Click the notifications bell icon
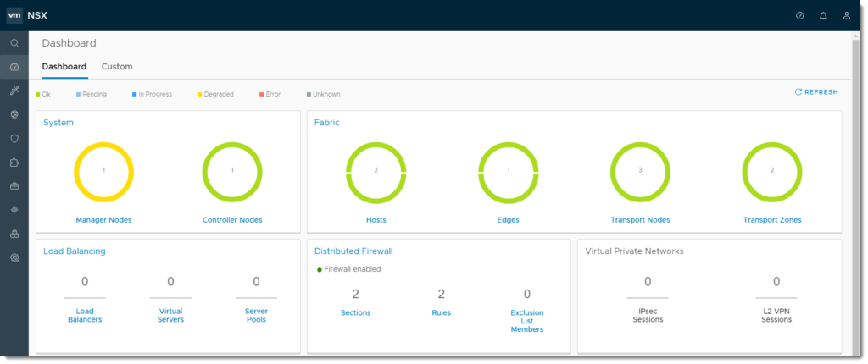Image resolution: width=868 pixels, height=364 pixels. pos(823,15)
